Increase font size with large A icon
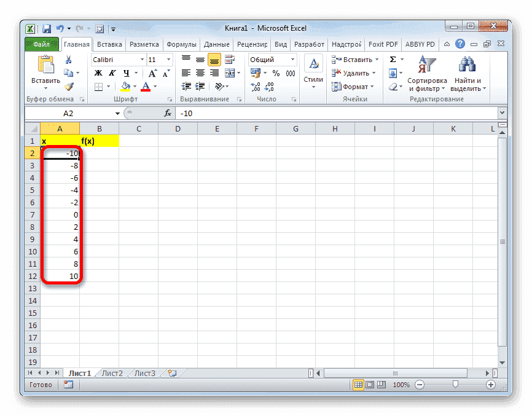 point(152,73)
